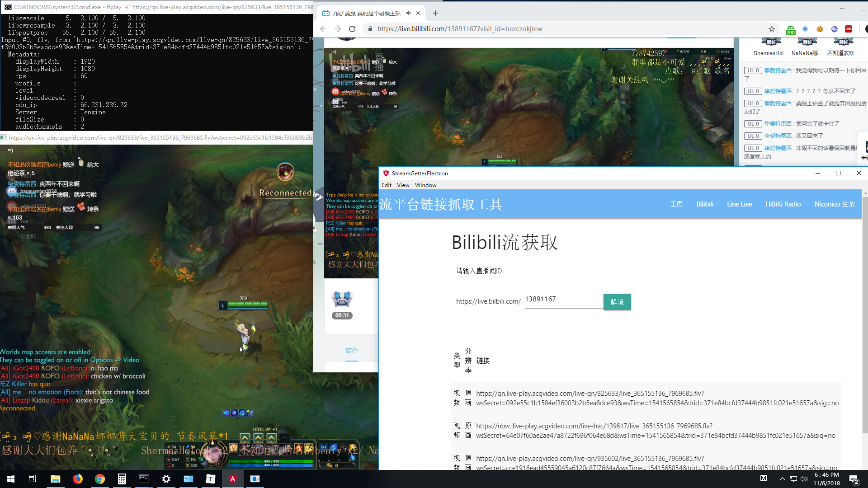Click the CORS extension icon
The image size is (868, 488).
click(x=849, y=29)
